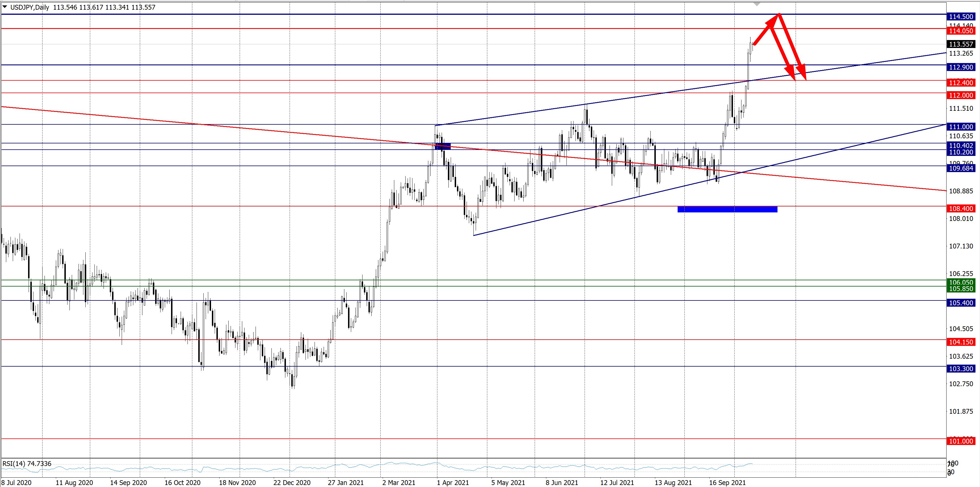Select the 114.050 red price label
The image size is (980, 487).
(x=961, y=31)
